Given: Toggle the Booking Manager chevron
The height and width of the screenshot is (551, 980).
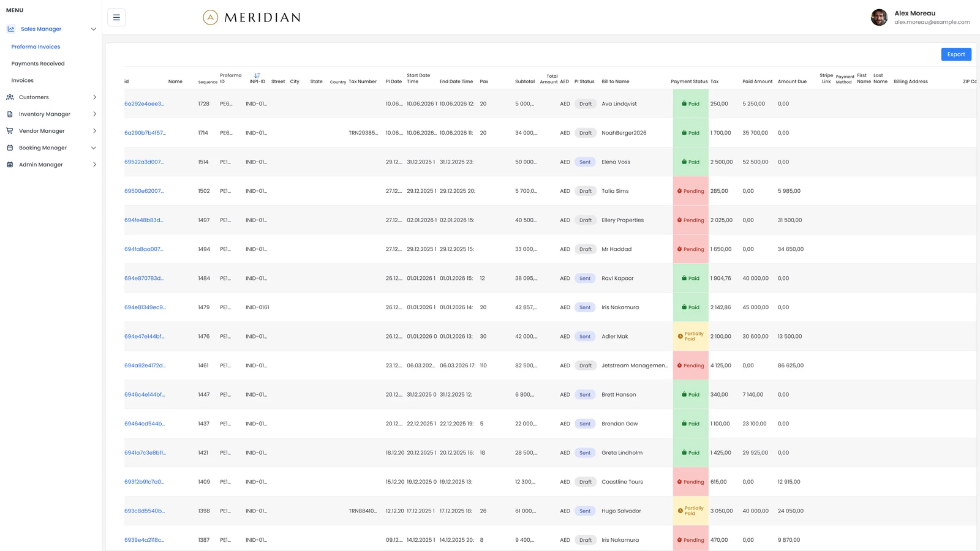Looking at the screenshot, I should click(x=94, y=148).
